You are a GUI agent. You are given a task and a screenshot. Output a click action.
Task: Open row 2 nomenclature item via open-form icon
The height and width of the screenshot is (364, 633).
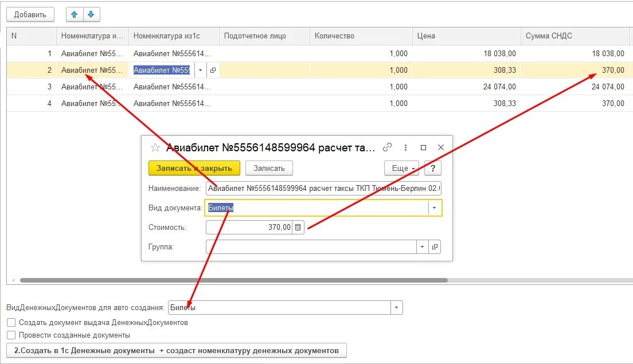click(213, 70)
